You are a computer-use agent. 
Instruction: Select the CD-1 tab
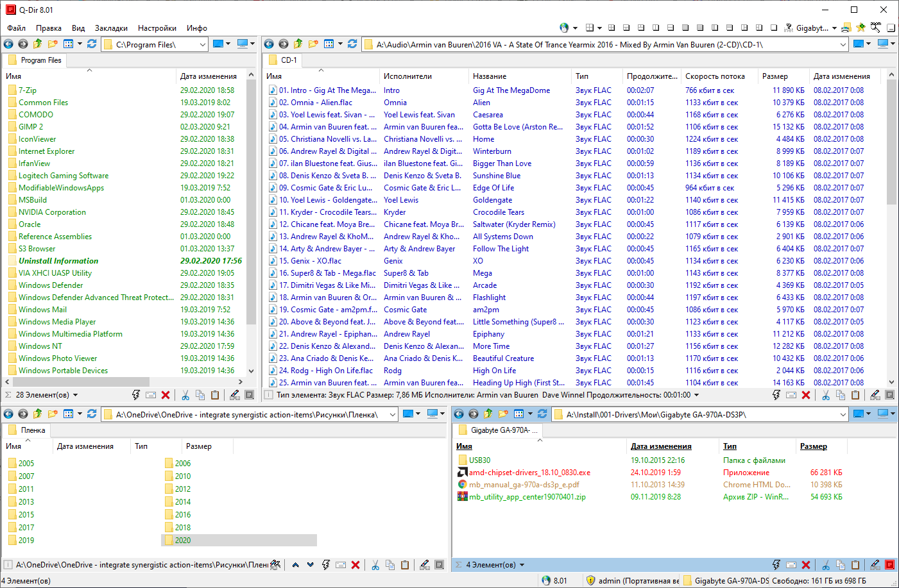289,60
